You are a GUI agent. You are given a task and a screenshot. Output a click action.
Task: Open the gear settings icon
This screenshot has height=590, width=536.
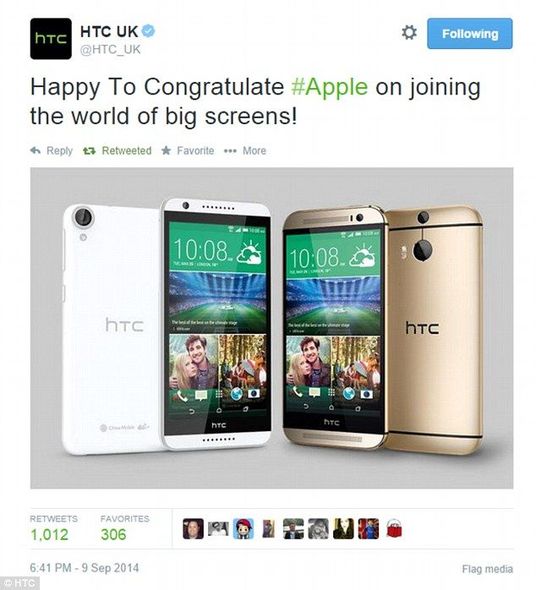point(409,33)
